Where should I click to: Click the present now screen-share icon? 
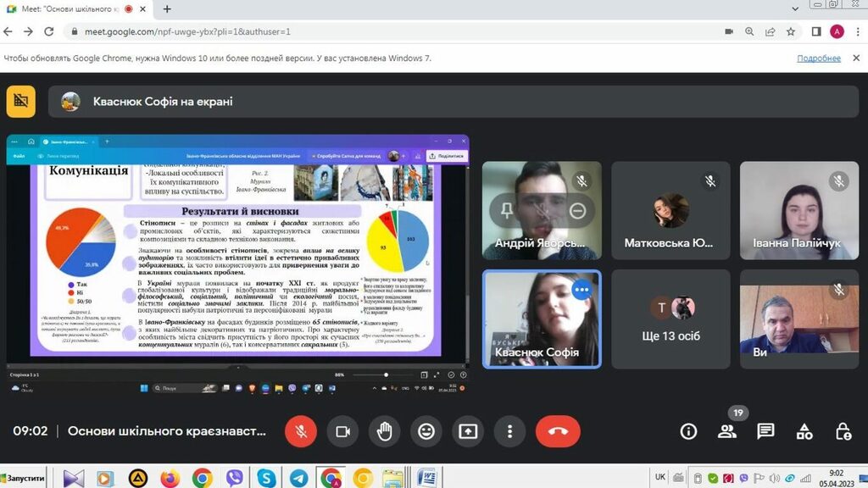468,431
